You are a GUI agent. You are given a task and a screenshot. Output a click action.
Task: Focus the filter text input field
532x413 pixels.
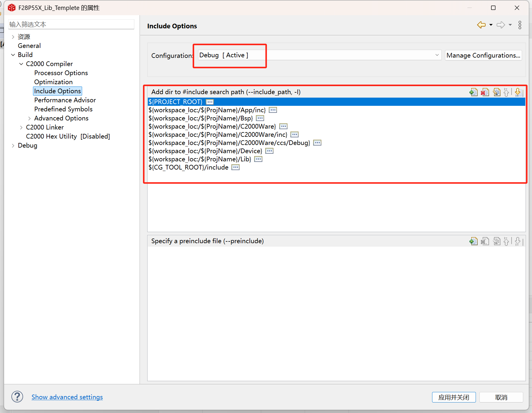[x=71, y=24]
